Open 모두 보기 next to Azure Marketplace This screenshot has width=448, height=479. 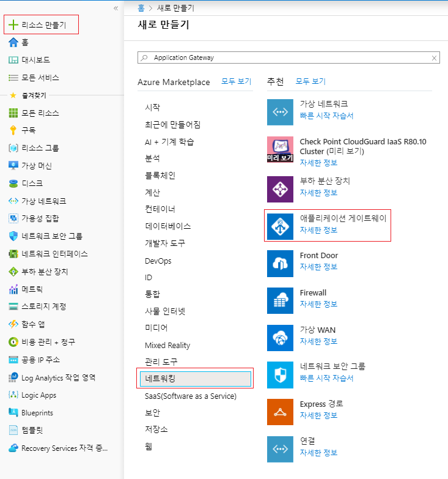(x=236, y=81)
